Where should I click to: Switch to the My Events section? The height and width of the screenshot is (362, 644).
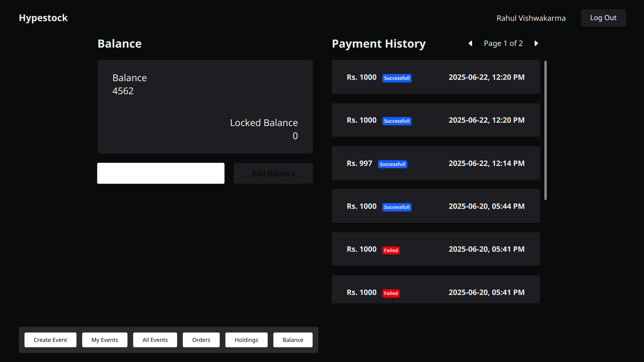(x=105, y=340)
